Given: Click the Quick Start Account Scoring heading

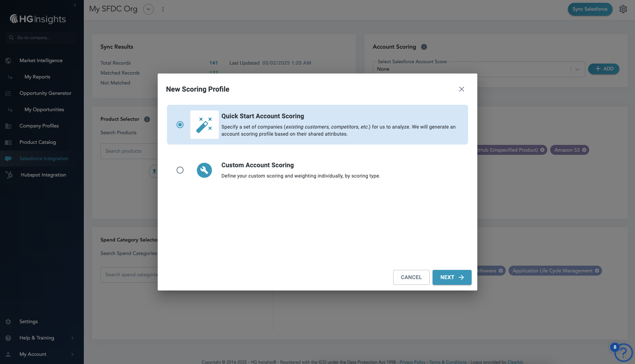Looking at the screenshot, I should point(263,116).
